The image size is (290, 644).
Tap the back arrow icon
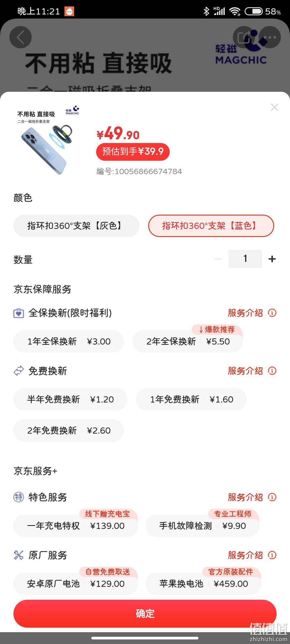pyautogui.click(x=21, y=37)
